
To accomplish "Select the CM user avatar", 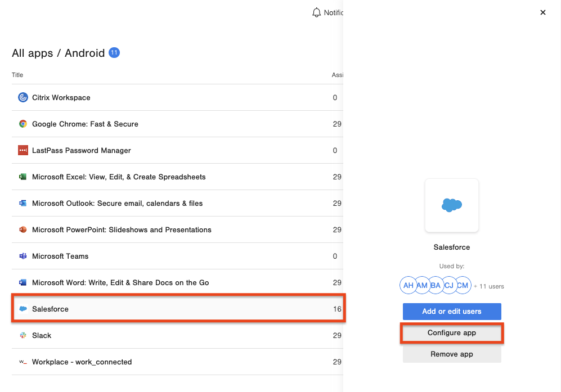I will (463, 285).
